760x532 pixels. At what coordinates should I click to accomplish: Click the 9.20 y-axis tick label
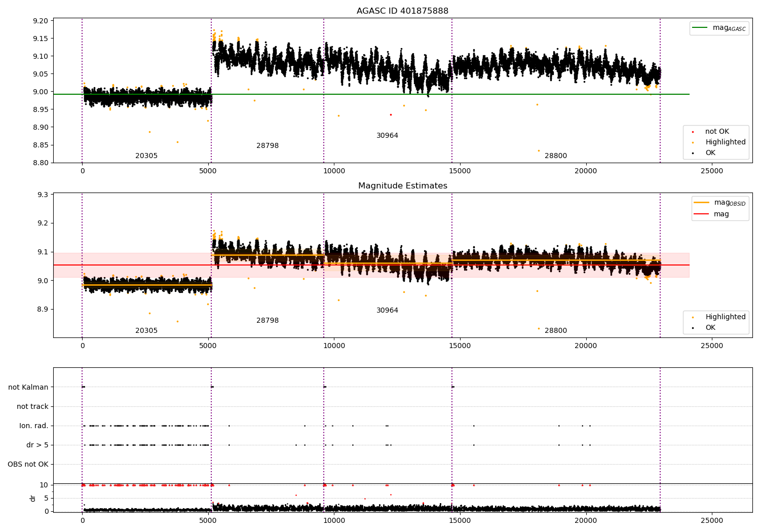tap(41, 21)
